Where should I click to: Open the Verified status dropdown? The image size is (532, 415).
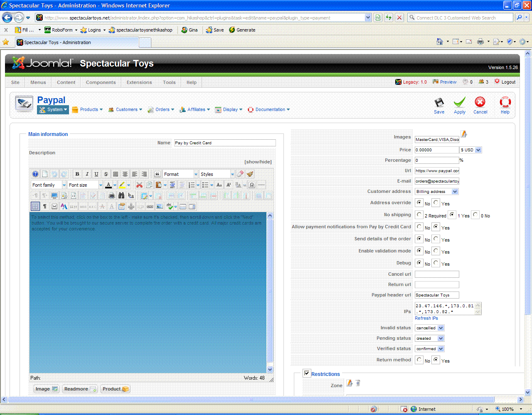coord(429,349)
